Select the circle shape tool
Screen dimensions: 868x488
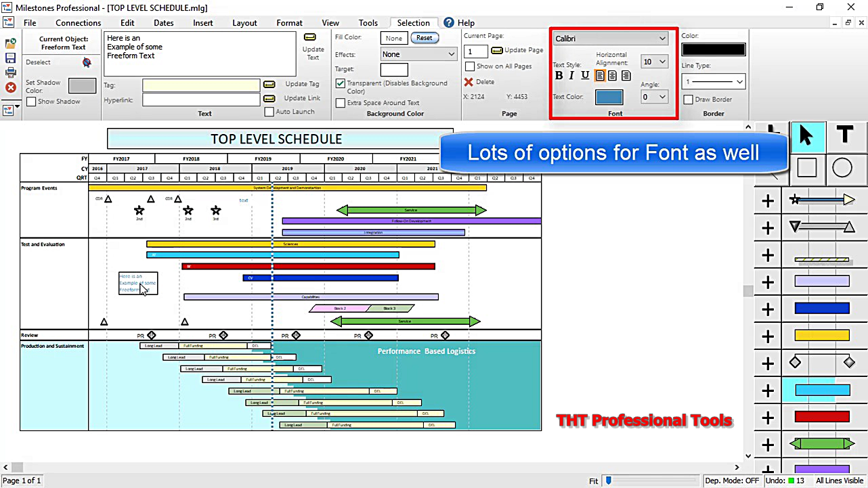coord(842,167)
